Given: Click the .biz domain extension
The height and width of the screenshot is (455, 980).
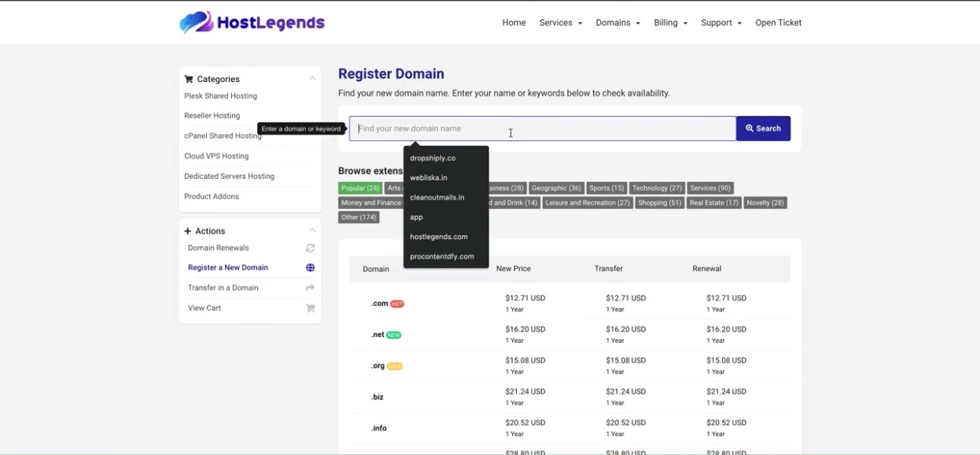Looking at the screenshot, I should [x=377, y=397].
